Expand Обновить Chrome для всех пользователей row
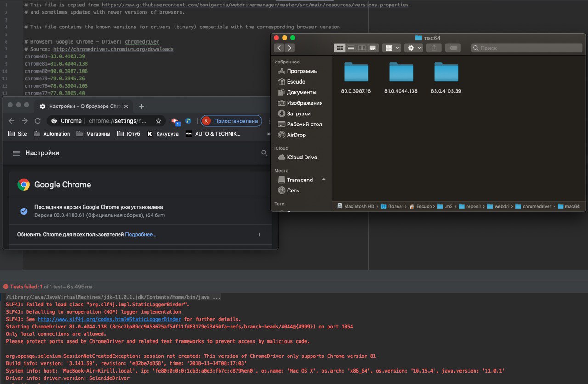The width and height of the screenshot is (588, 384). 260,234
